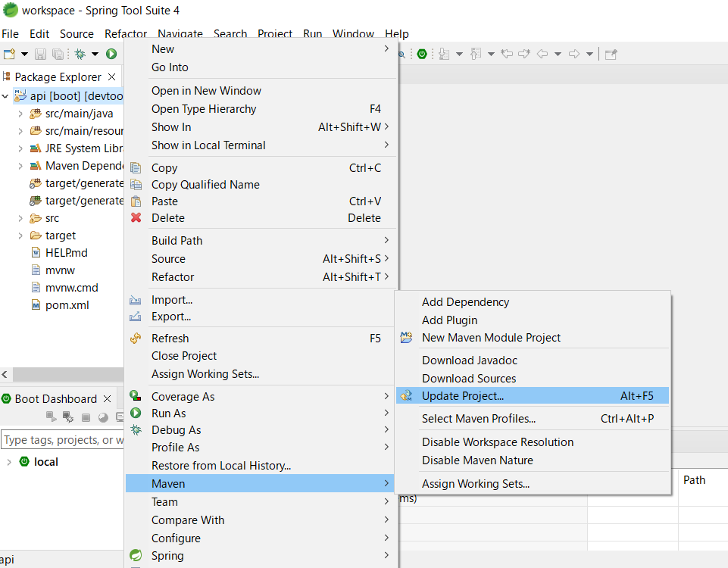The width and height of the screenshot is (728, 568).
Task: Choose Select Maven Profiles option
Action: [533, 419]
